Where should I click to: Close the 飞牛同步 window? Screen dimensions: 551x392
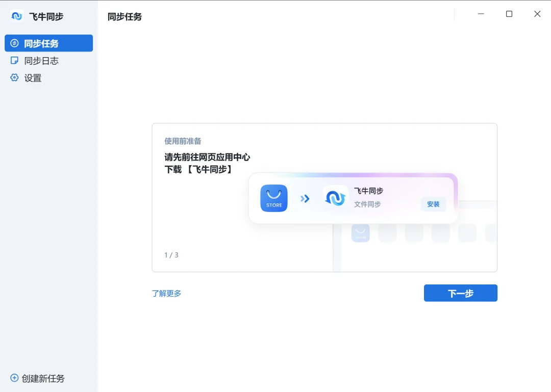coord(537,14)
